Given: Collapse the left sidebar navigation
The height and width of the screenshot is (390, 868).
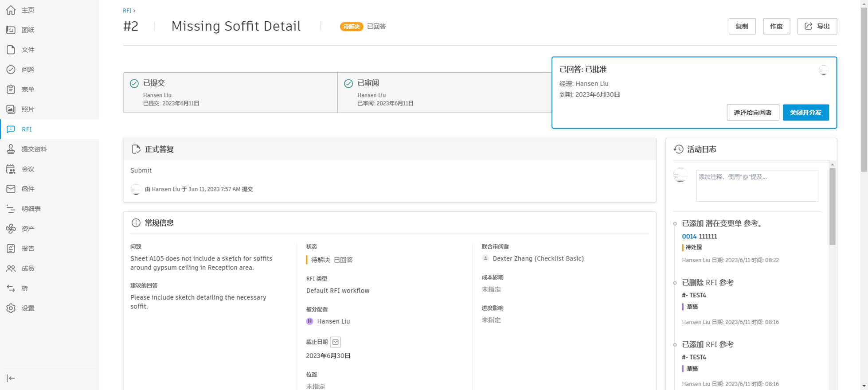Looking at the screenshot, I should pos(11,378).
